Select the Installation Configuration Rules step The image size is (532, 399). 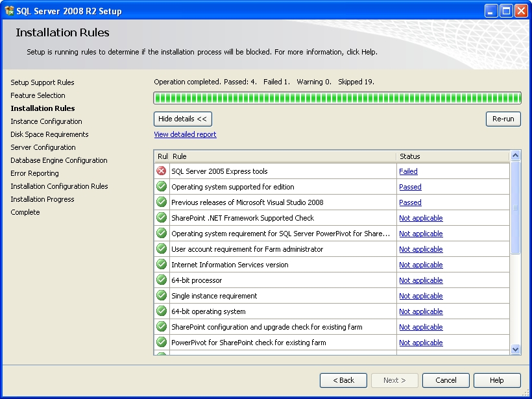[60, 186]
